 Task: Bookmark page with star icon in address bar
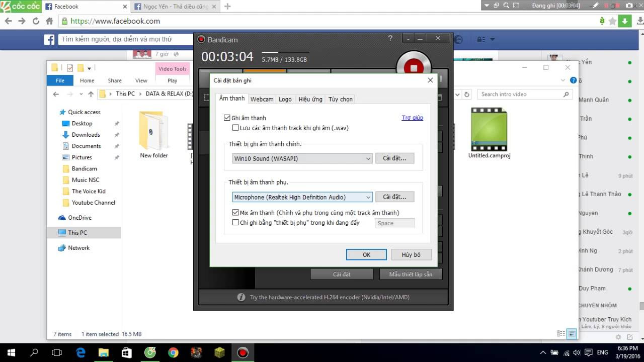click(x=612, y=21)
